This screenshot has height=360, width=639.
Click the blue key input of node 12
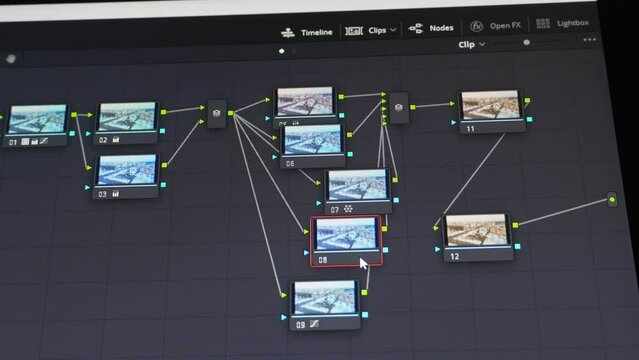click(437, 249)
